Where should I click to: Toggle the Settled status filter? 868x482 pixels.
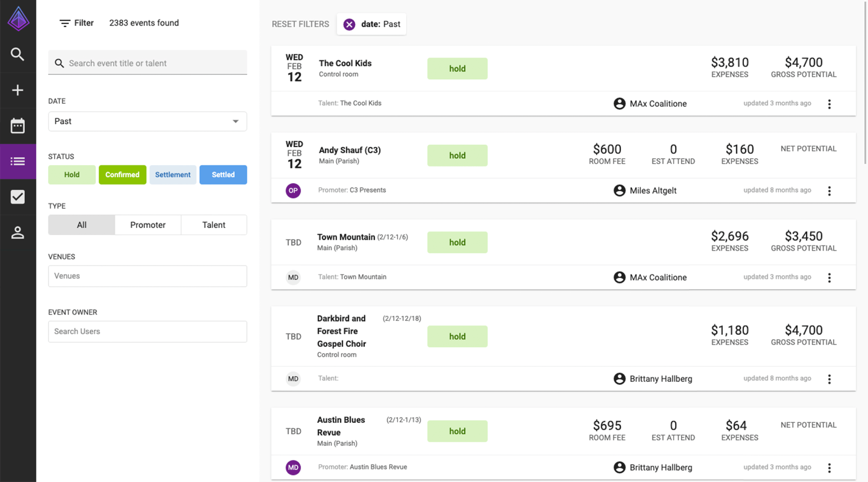[x=223, y=175]
